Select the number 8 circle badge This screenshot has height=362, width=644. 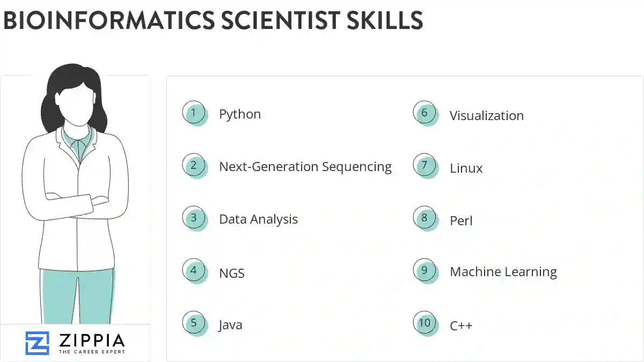click(425, 218)
